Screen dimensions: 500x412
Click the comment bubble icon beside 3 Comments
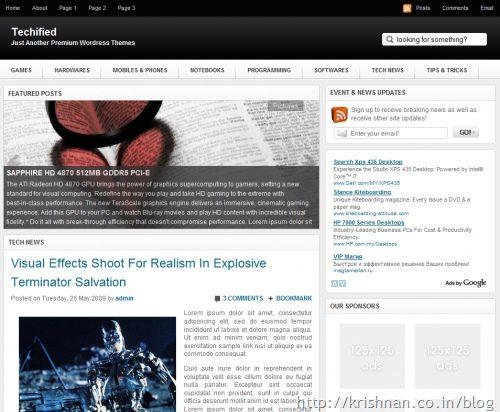point(217,298)
